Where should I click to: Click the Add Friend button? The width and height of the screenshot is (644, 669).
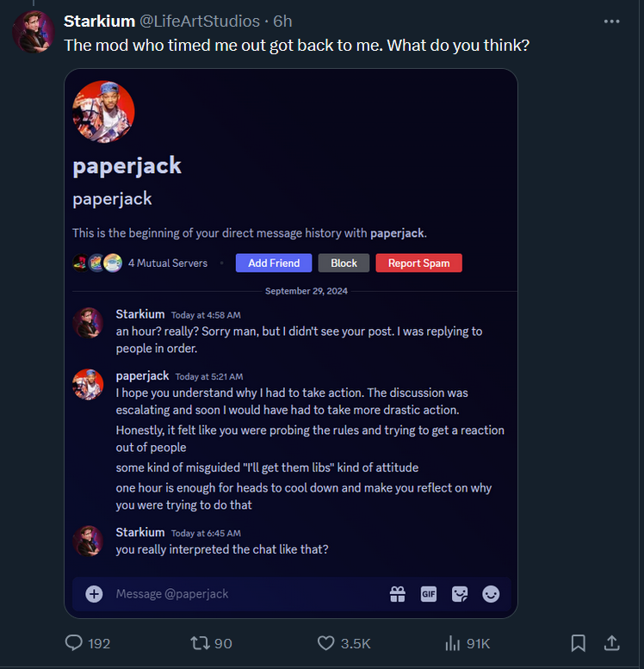pos(274,263)
